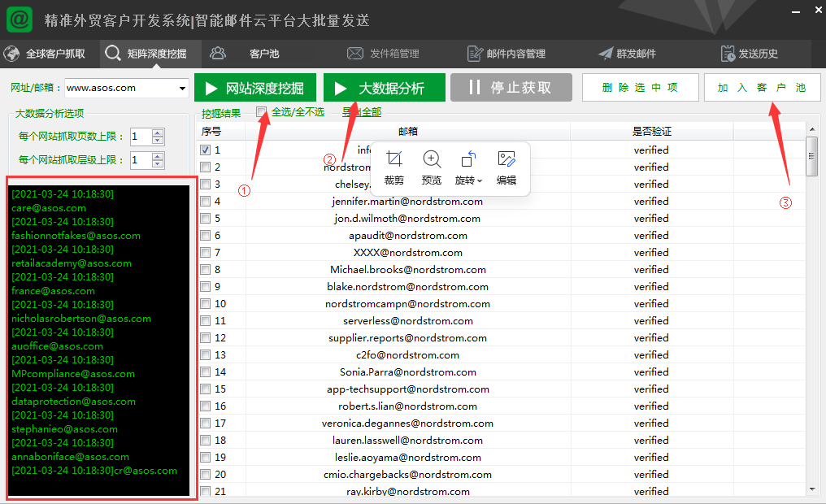Select email lauren.lasswell@nordstrom.com
The width and height of the screenshot is (826, 504).
[408, 441]
